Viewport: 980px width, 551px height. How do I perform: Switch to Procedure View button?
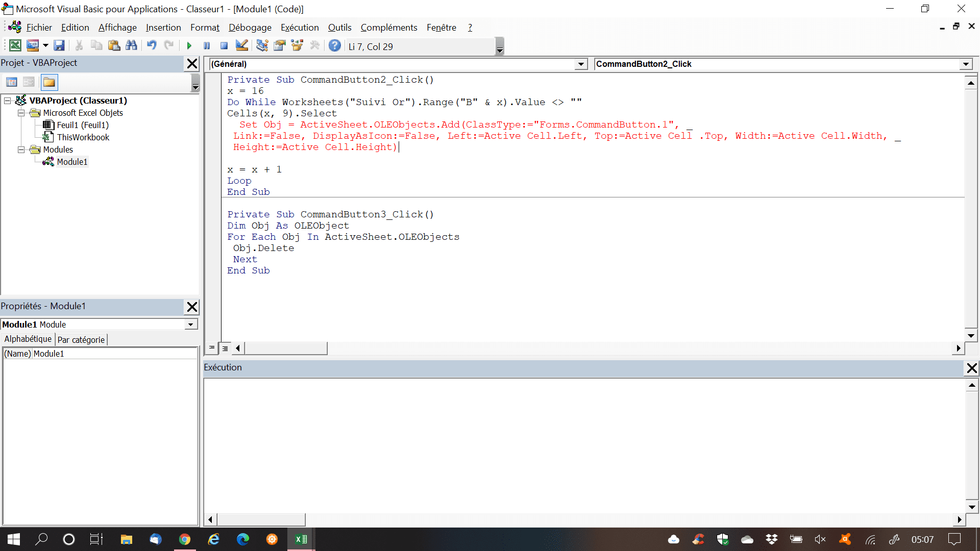(x=212, y=348)
